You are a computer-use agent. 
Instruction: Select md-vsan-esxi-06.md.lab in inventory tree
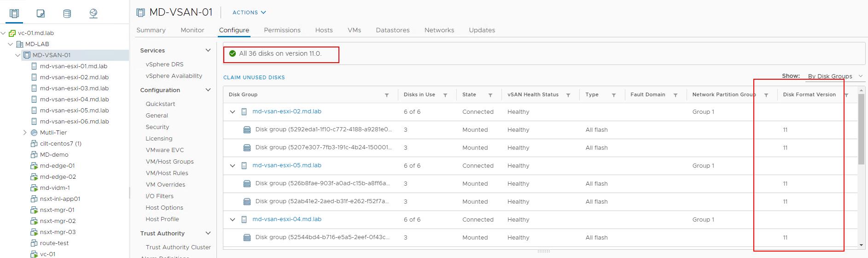[75, 122]
